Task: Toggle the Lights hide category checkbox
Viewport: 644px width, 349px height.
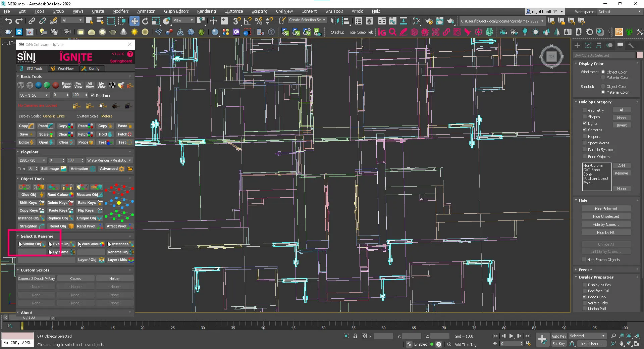Action: tap(585, 123)
